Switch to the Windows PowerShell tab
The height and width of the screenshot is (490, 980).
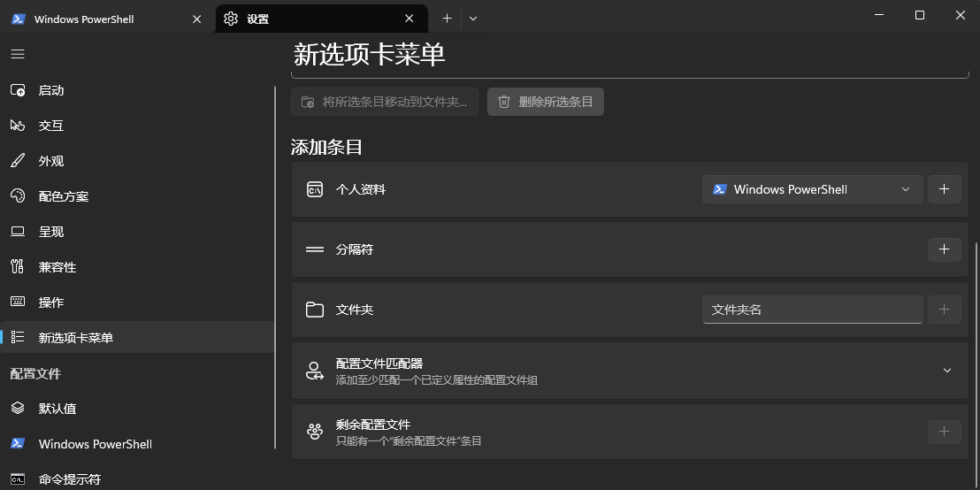tap(97, 19)
